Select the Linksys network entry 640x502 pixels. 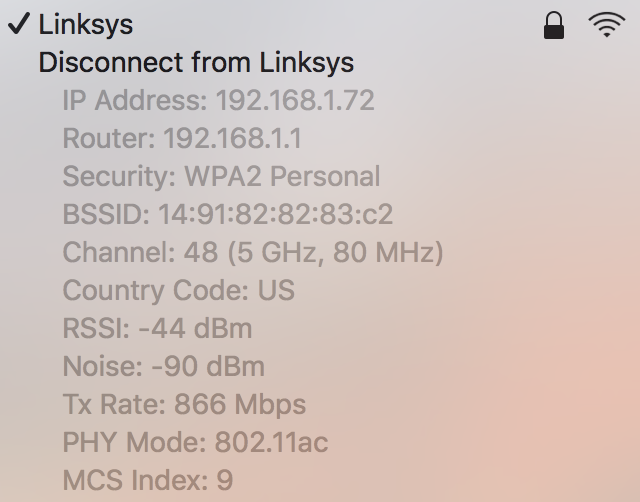[x=320, y=24]
